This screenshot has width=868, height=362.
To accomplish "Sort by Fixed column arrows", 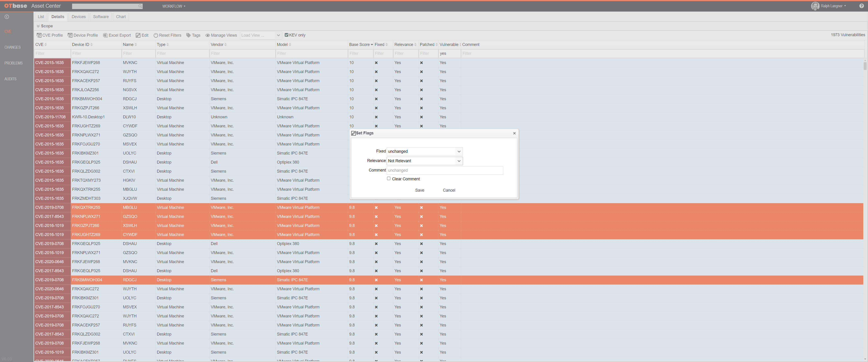I will click(387, 45).
